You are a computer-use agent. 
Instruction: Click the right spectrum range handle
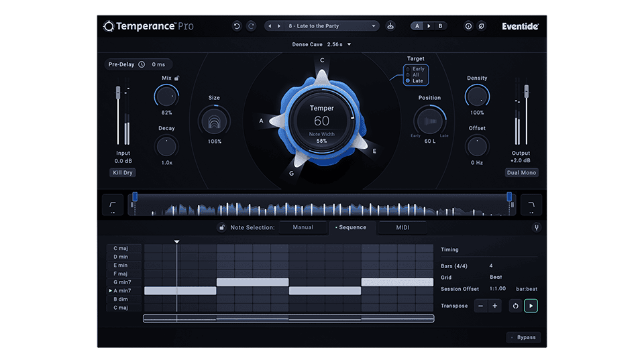(x=509, y=196)
